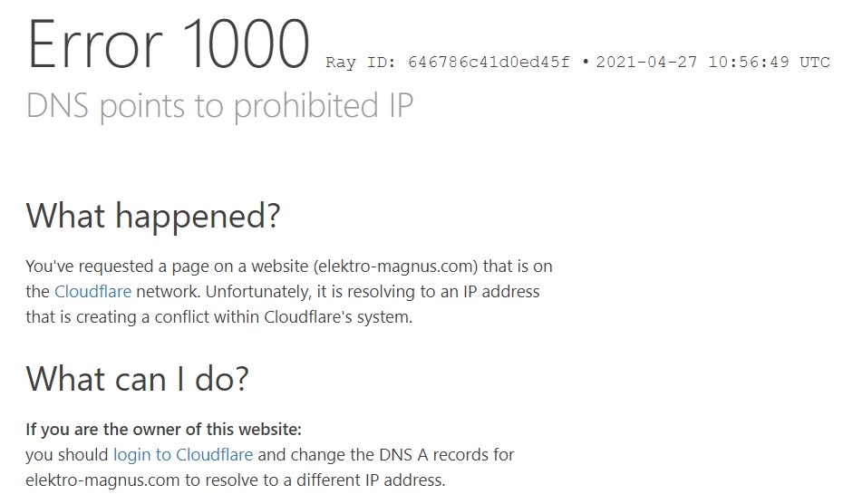
Task: Click the word 'prohibited' in the subtitle
Action: tap(307, 106)
